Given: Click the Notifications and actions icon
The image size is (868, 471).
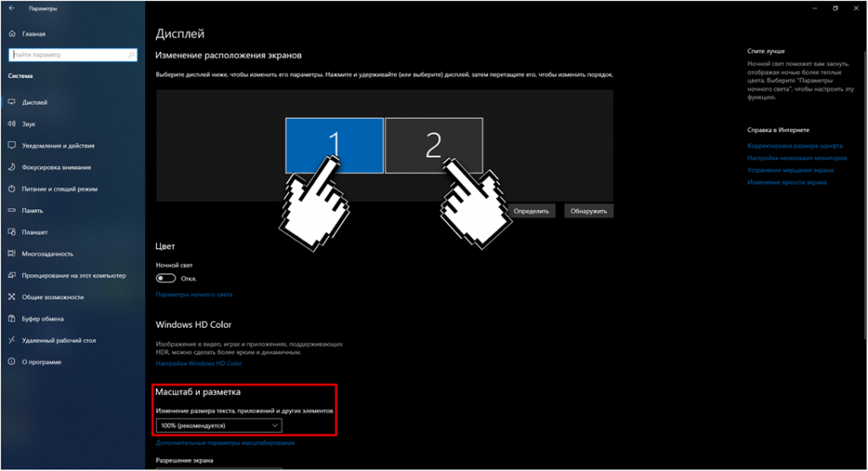Looking at the screenshot, I should (12, 146).
